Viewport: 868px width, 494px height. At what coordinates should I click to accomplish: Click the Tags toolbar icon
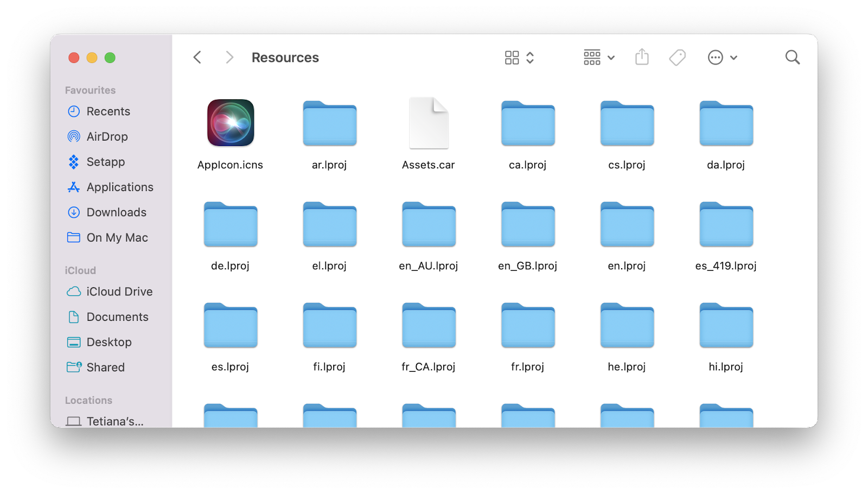point(676,57)
